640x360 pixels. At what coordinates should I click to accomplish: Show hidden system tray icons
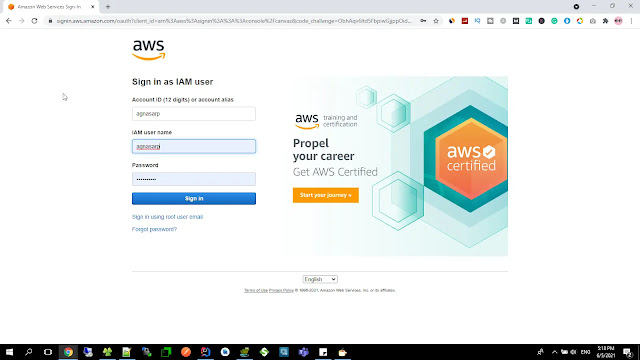(554, 352)
